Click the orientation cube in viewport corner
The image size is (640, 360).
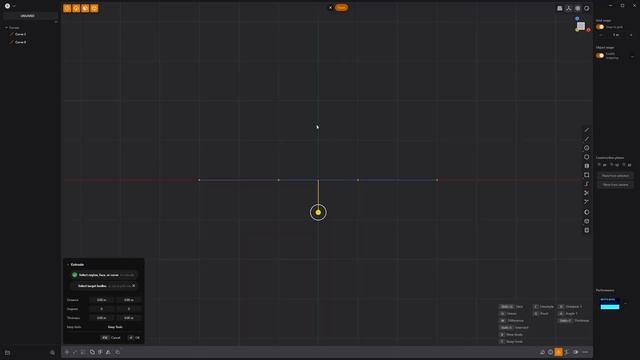point(581,26)
